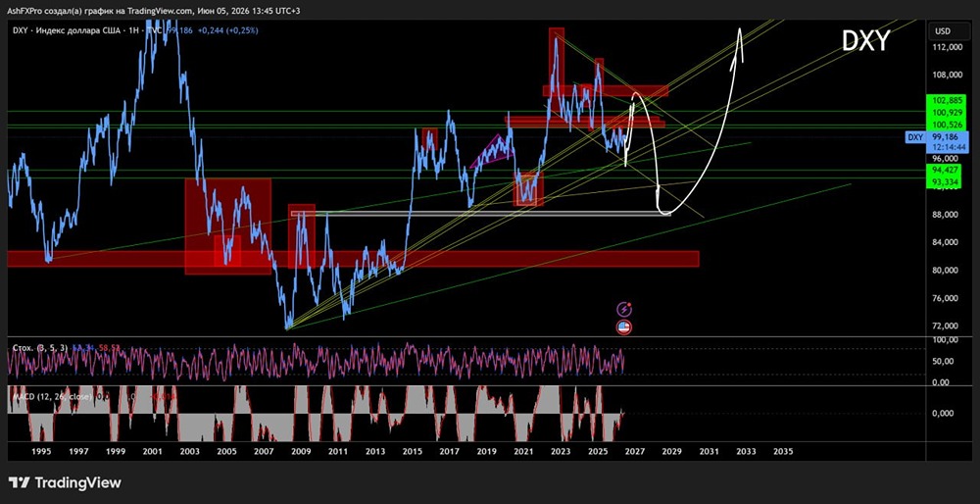Image resolution: width=980 pixels, height=504 pixels.
Task: Select the 93,334 green price label
Action: tap(946, 181)
